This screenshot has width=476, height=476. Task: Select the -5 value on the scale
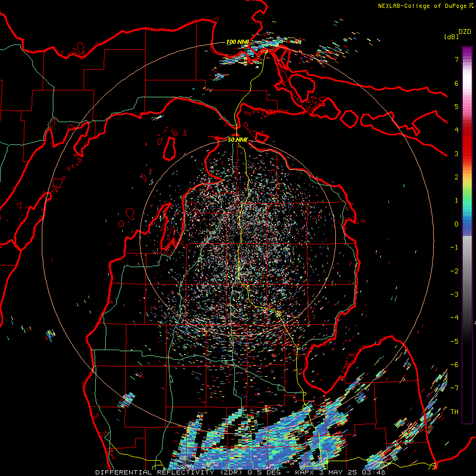pyautogui.click(x=454, y=342)
